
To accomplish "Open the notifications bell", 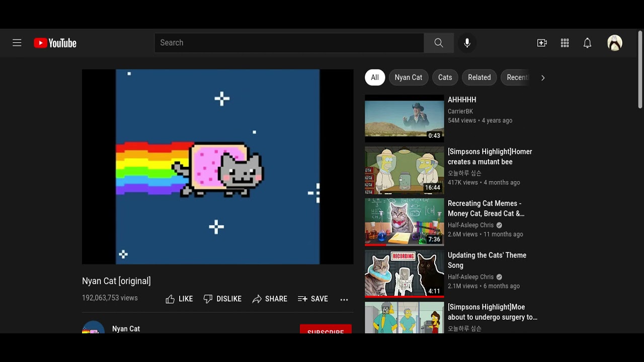I will [587, 43].
